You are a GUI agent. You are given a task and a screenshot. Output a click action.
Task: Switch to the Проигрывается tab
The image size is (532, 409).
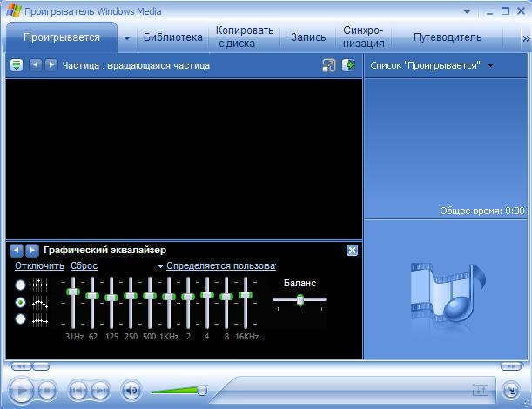[x=62, y=37]
